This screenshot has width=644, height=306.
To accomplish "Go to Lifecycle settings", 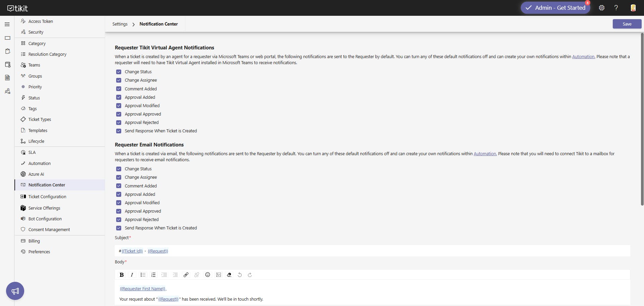I will [36, 141].
